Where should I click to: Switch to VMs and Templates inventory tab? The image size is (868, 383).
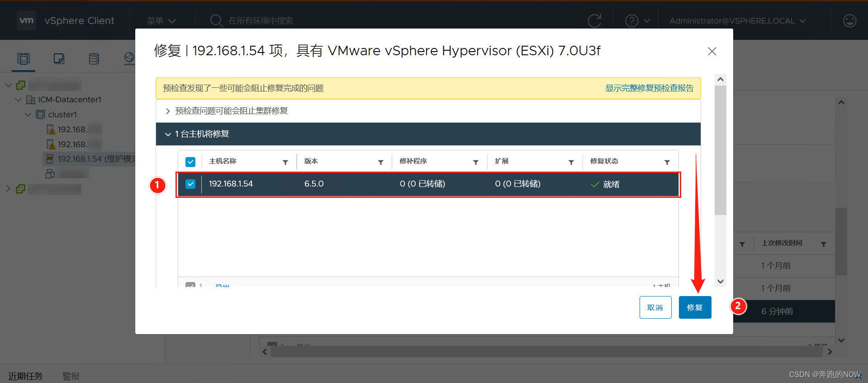click(59, 58)
